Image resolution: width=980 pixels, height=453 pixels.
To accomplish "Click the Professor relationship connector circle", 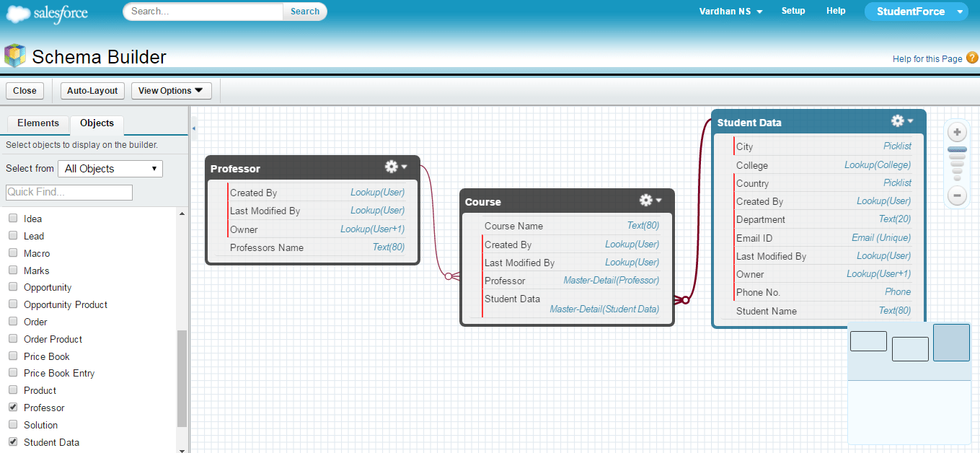I will 449,276.
